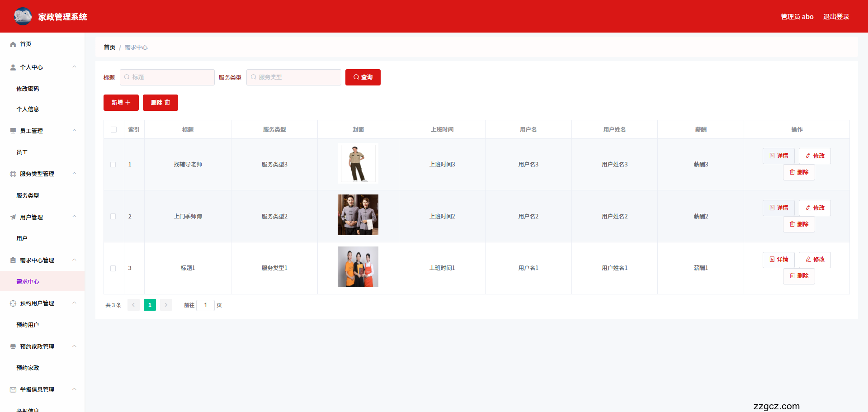868x412 pixels.
Task: Click the 用户管理 paper plane icon
Action: point(13,218)
